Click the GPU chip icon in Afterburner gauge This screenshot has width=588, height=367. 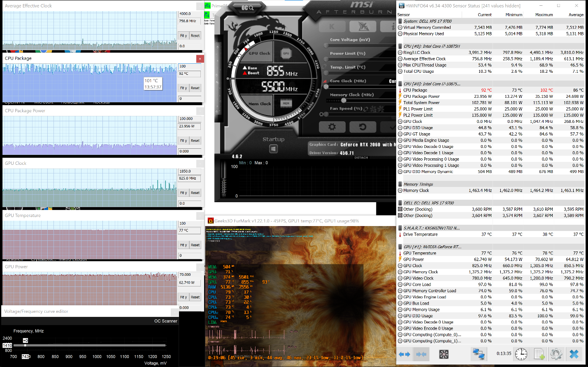point(286,53)
